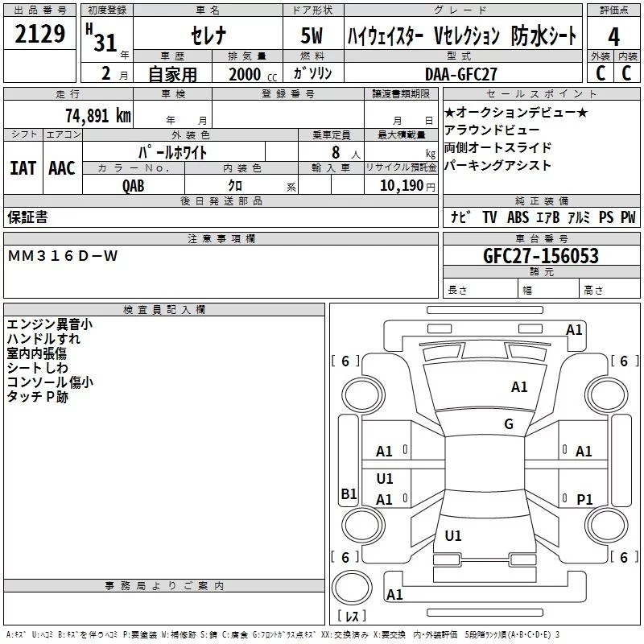Click the P1 paint mark on diagram
Viewport: 644px width, 644px height.
click(x=584, y=500)
